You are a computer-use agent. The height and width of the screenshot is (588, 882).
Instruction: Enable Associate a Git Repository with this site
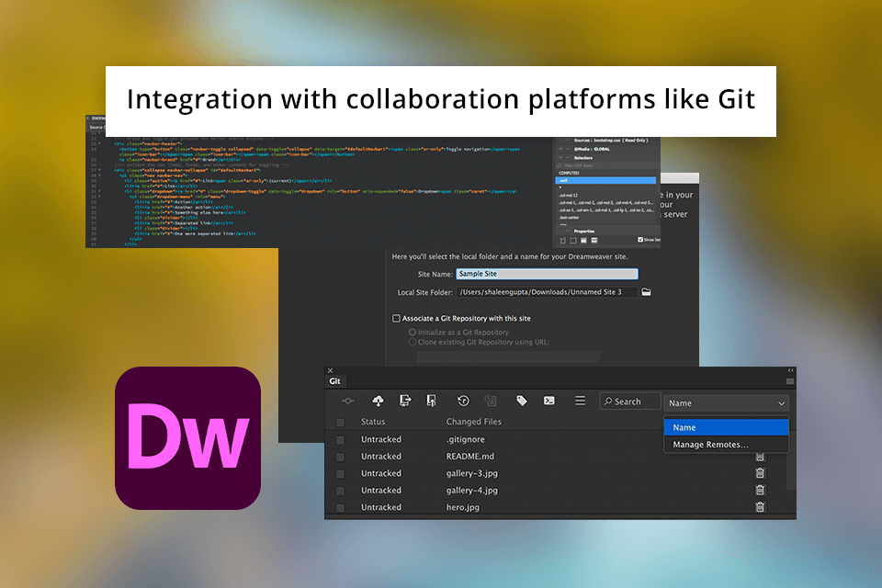(396, 319)
